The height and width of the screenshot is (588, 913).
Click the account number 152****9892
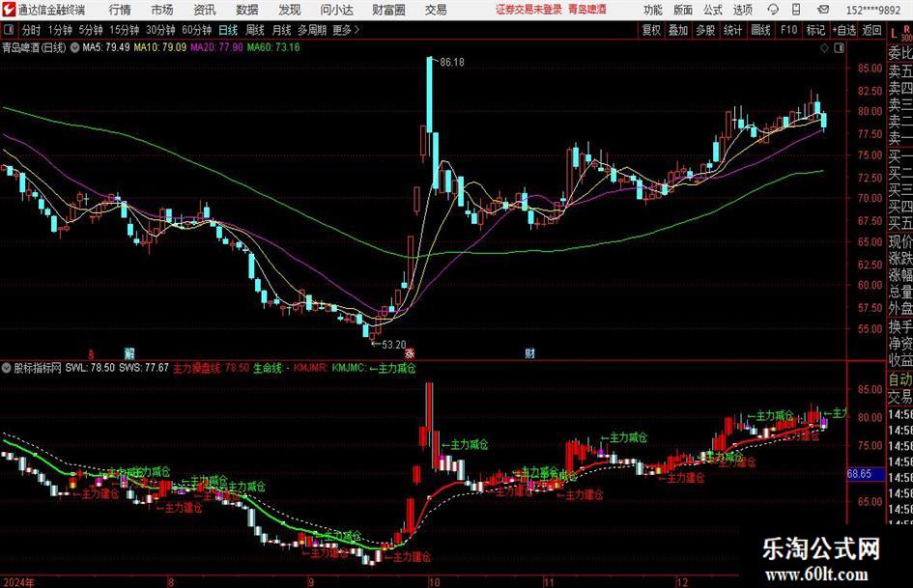(872, 10)
